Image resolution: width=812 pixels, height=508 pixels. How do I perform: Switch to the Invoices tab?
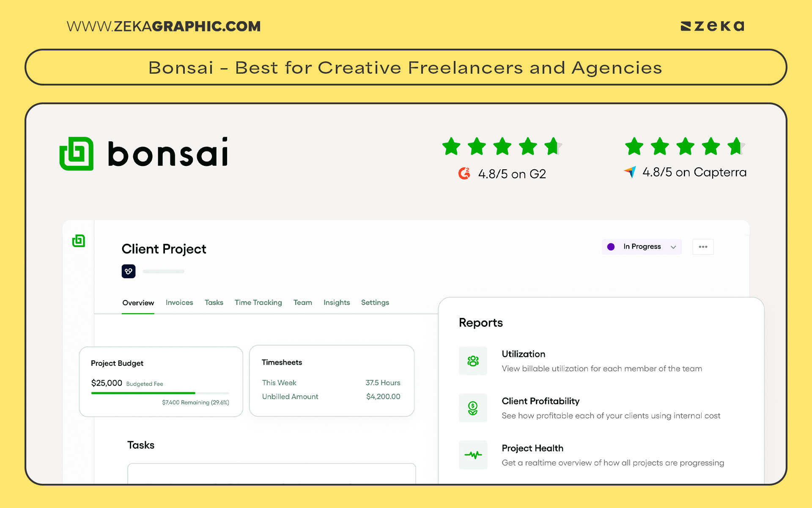(x=179, y=302)
